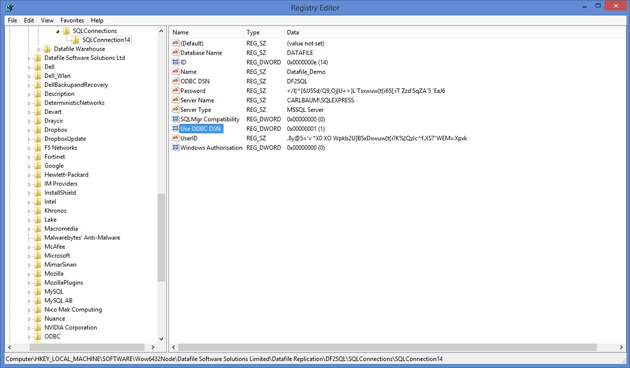The image size is (630, 368).
Task: Click the DWORD icon for Use ODBC DSN
Action: pos(176,129)
